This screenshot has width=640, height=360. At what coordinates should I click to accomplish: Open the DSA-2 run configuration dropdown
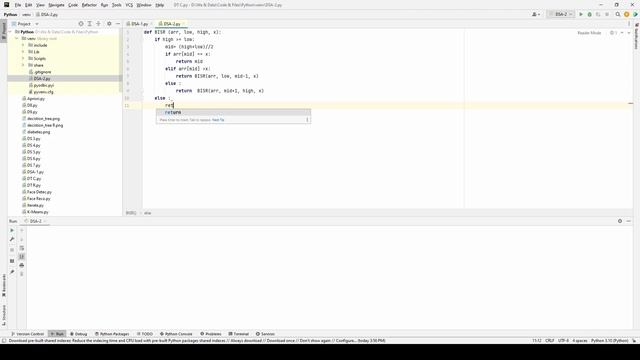coord(561,14)
